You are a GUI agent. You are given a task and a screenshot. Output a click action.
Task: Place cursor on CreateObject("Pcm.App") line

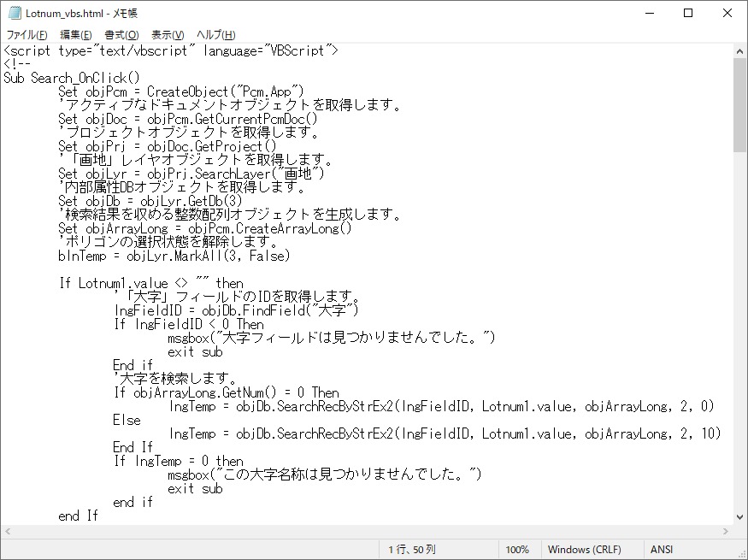(x=180, y=91)
